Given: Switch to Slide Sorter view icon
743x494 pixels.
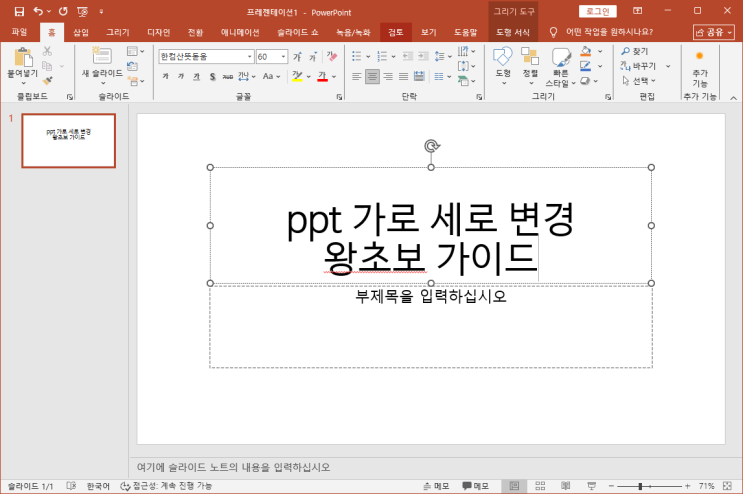Looking at the screenshot, I should (540, 485).
